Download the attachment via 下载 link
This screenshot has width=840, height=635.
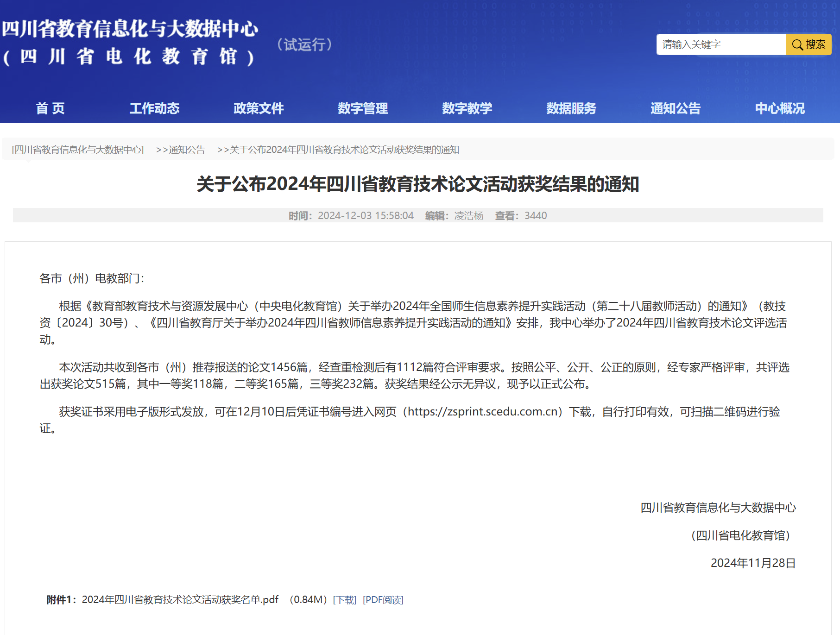(x=345, y=600)
